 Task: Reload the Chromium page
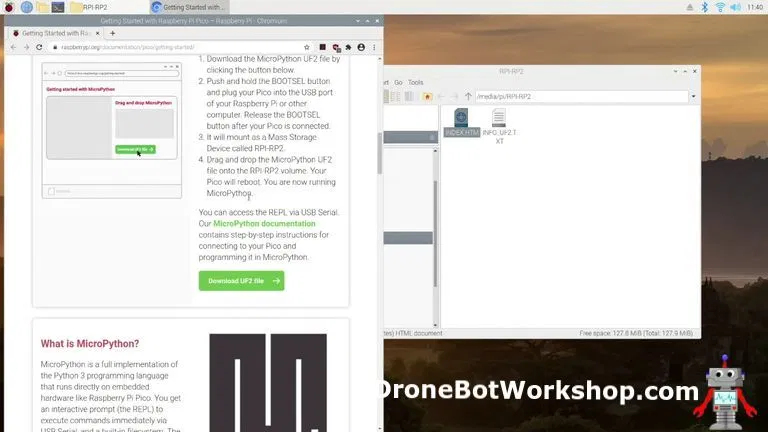pos(39,47)
